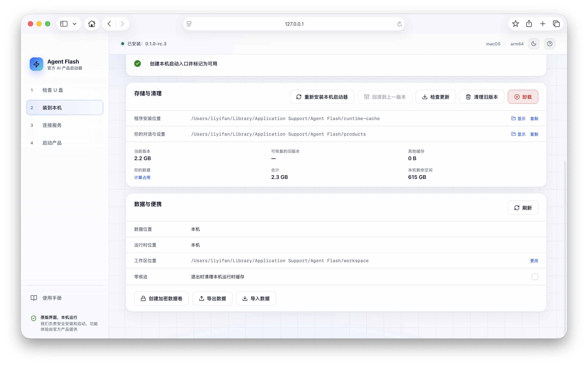This screenshot has width=588, height=366.
Task: Expand sidebar dropdown chevron
Action: [x=75, y=24]
